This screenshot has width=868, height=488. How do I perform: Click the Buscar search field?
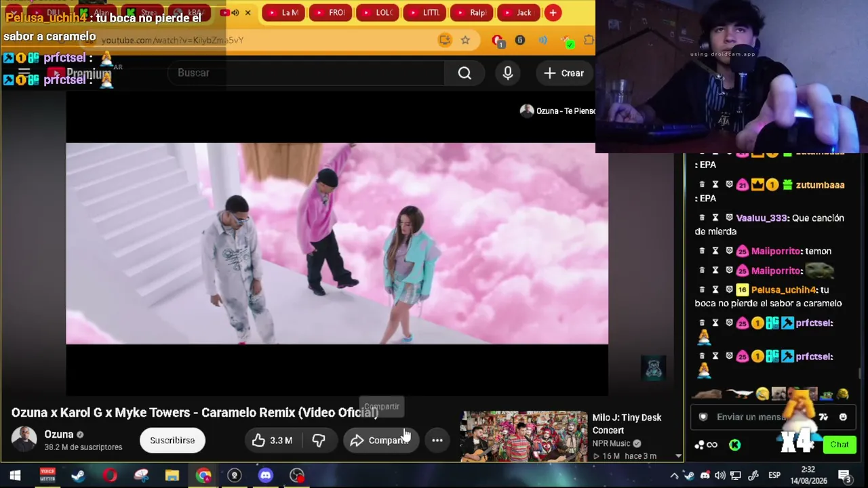(x=306, y=73)
